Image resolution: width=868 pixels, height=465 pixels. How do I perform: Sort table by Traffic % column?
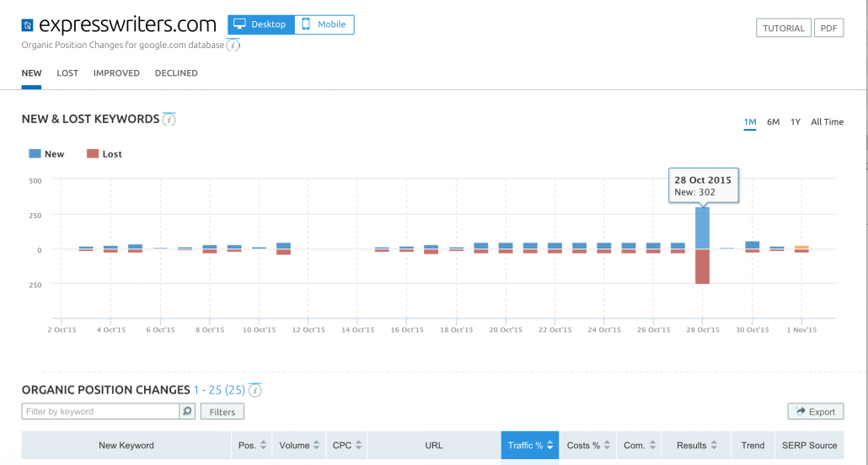[530, 445]
